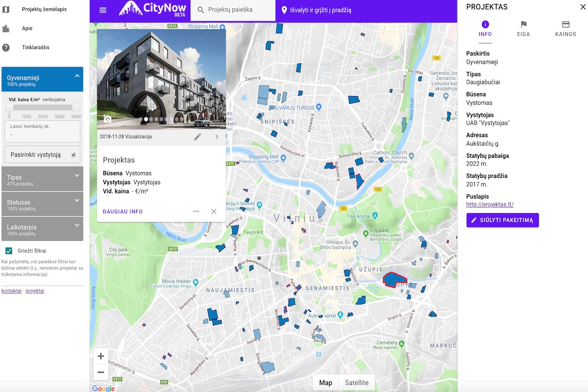Follow the projektai footer link

tap(35, 291)
